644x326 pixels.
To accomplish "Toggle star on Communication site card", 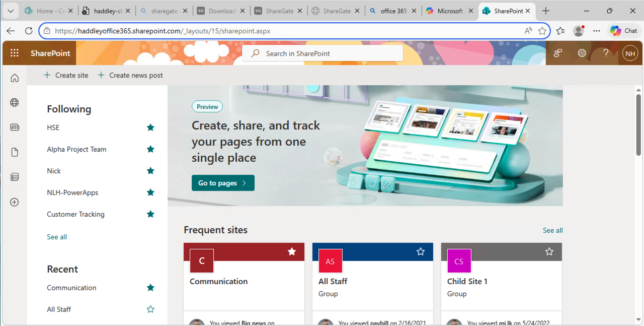I will tap(292, 251).
